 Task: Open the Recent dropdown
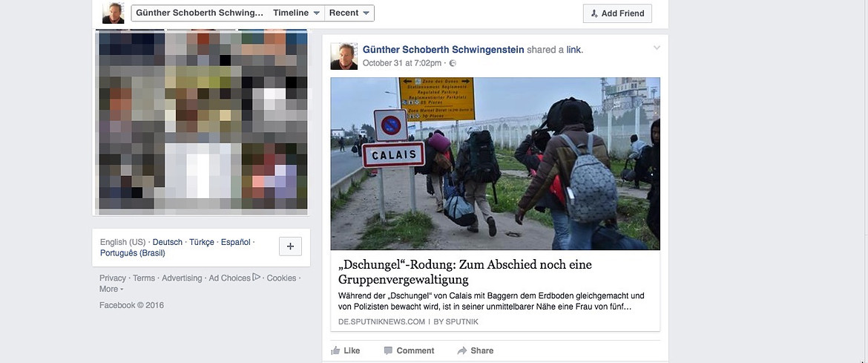tap(349, 13)
